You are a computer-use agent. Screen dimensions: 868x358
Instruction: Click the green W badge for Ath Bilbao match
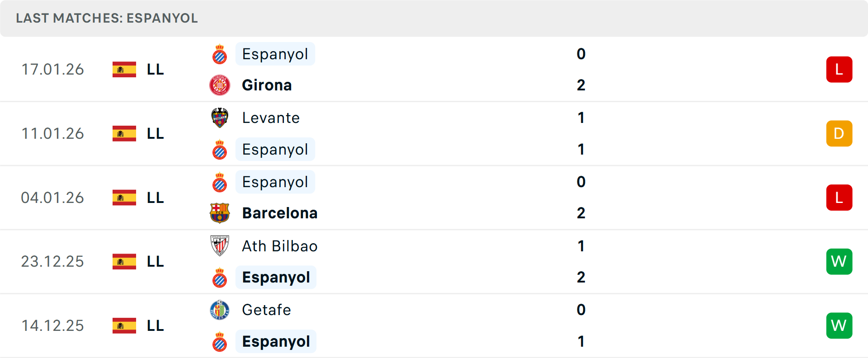839,261
